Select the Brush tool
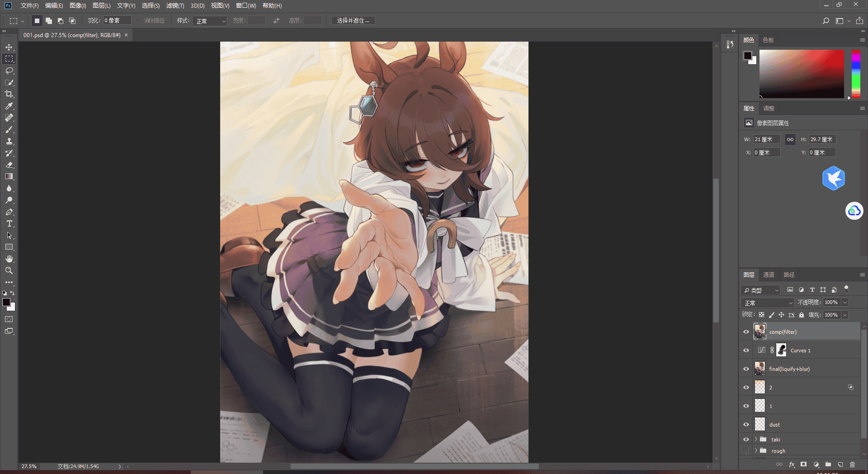This screenshot has width=868, height=474. point(9,129)
